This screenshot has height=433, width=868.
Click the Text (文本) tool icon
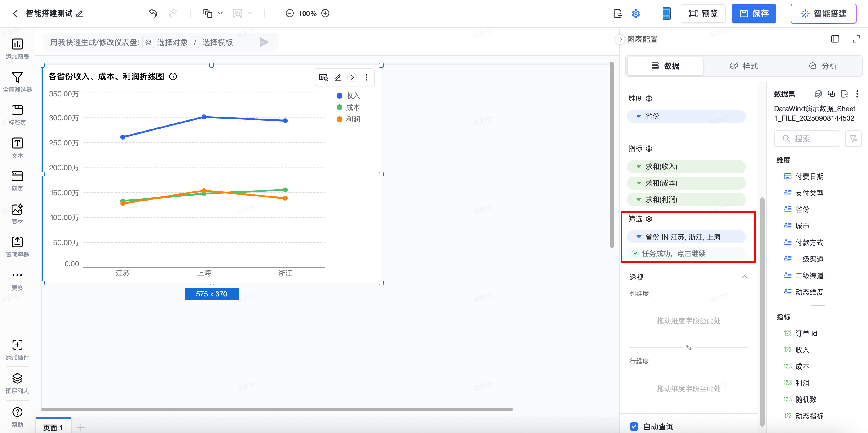point(17,143)
